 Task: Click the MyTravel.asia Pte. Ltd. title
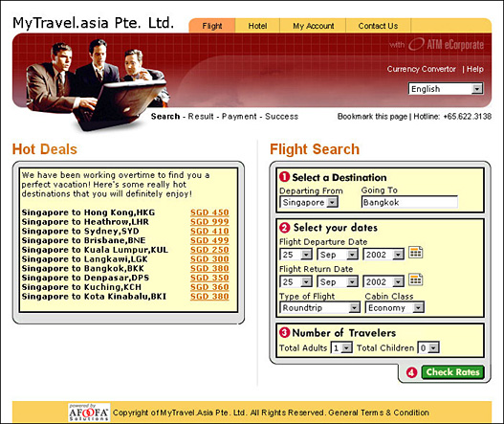93,23
